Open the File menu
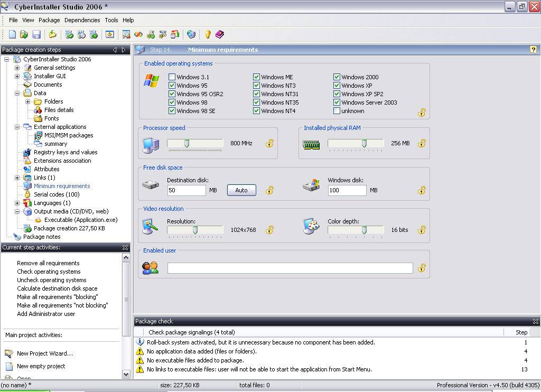The image size is (541, 392). [13, 20]
